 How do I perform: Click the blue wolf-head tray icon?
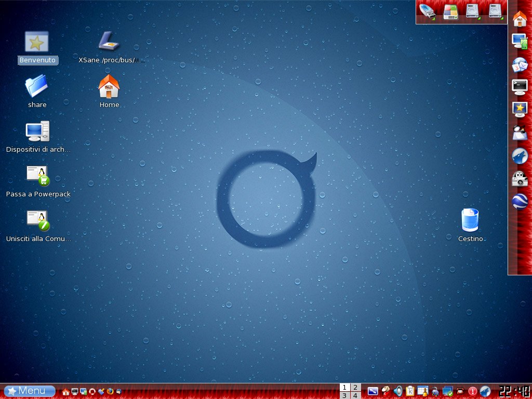[x=485, y=392]
